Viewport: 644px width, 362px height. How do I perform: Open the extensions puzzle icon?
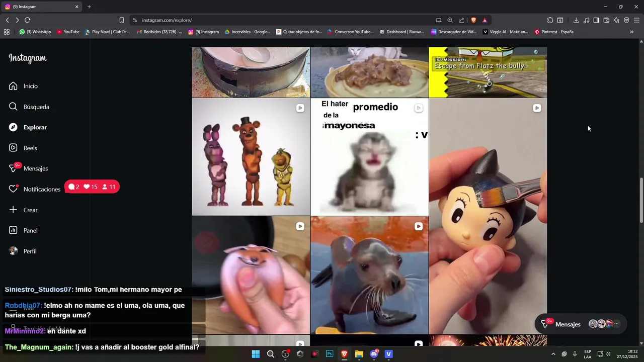click(x=550, y=20)
